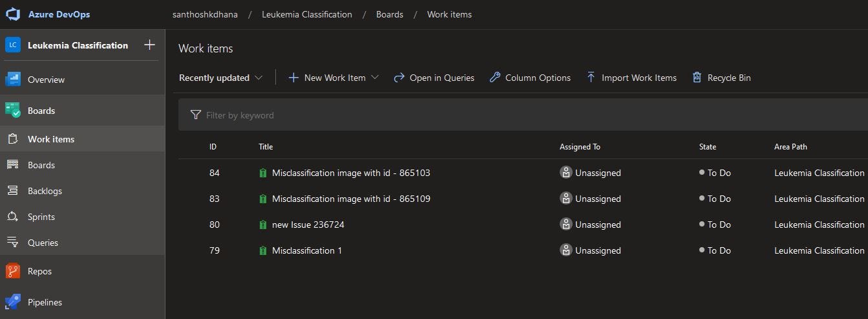Click the plus icon beside project name
868x319 pixels.
[149, 45]
